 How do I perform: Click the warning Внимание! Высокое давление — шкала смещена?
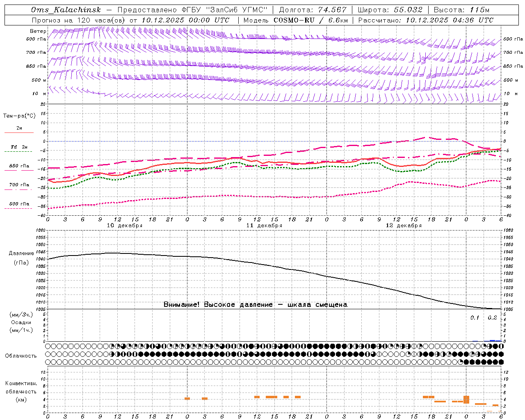(256, 305)
